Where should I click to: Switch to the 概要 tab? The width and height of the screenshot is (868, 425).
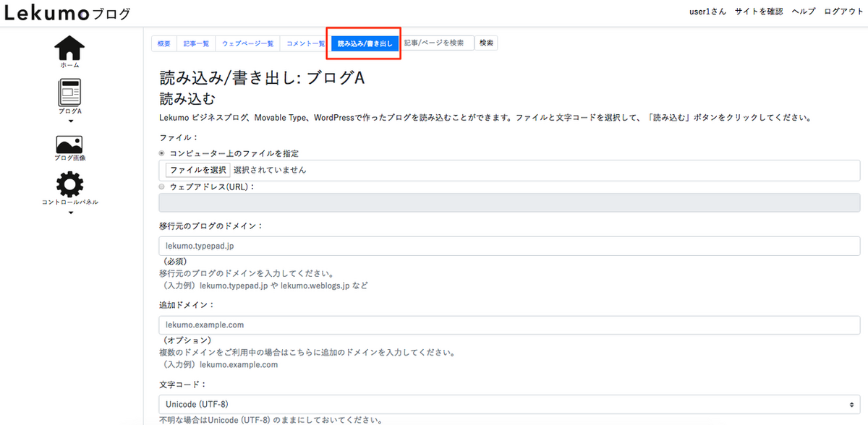click(x=164, y=44)
